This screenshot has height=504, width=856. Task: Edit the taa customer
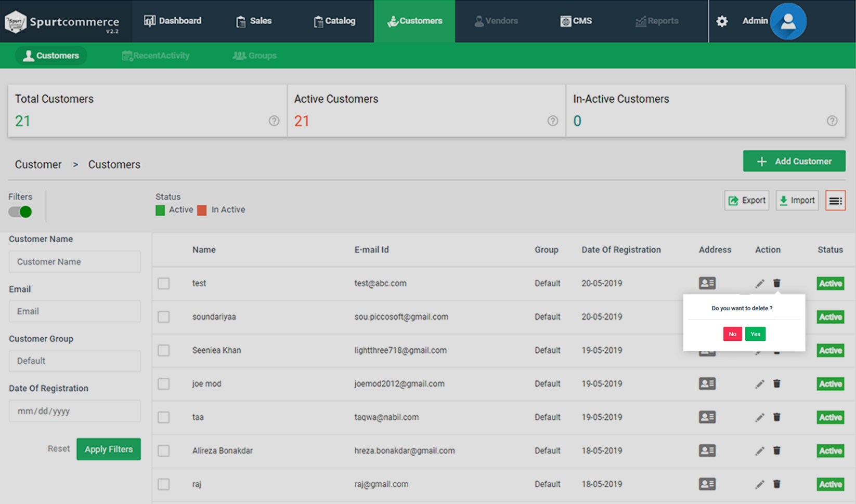(x=760, y=417)
